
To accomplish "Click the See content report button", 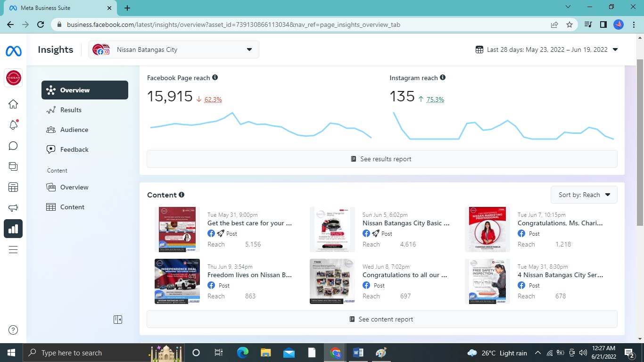I will 382,319.
